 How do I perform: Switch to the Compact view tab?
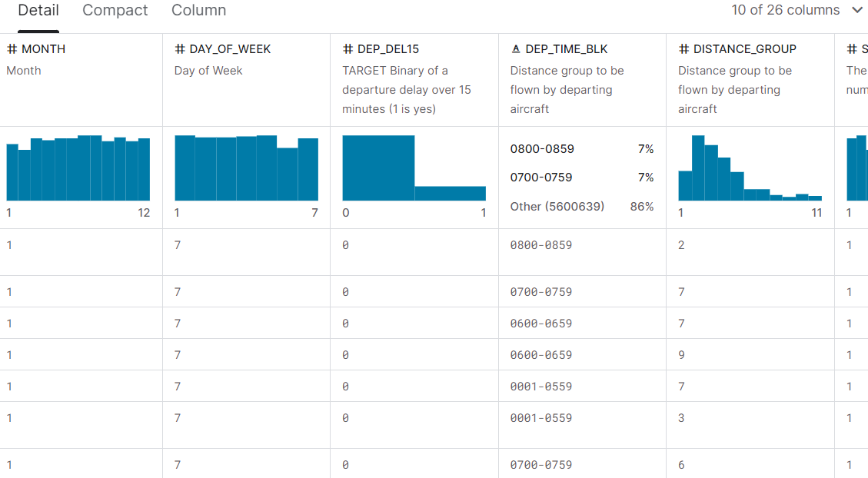pos(115,11)
